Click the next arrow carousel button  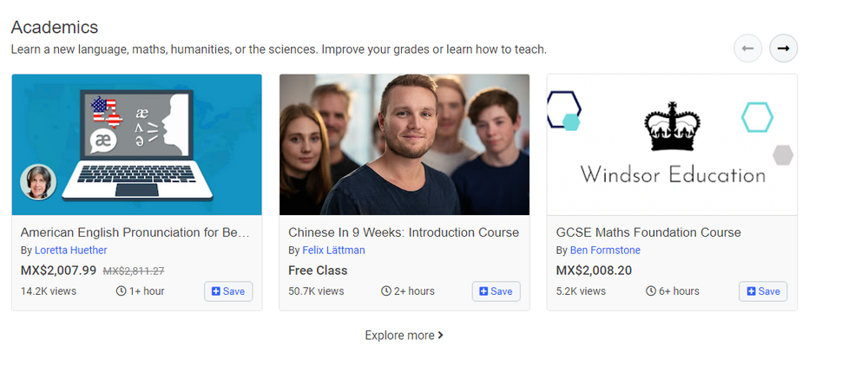pyautogui.click(x=783, y=49)
